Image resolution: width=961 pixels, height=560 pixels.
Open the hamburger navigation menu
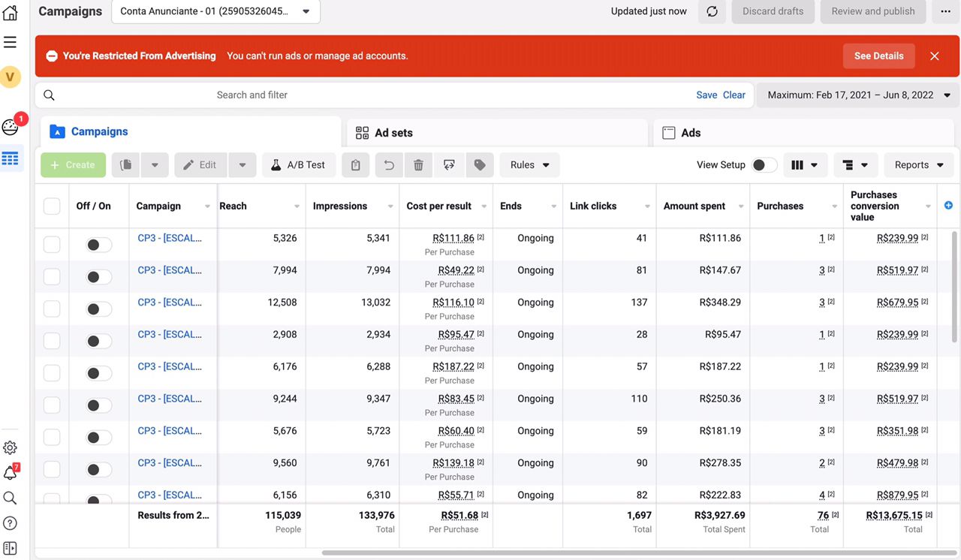[11, 42]
